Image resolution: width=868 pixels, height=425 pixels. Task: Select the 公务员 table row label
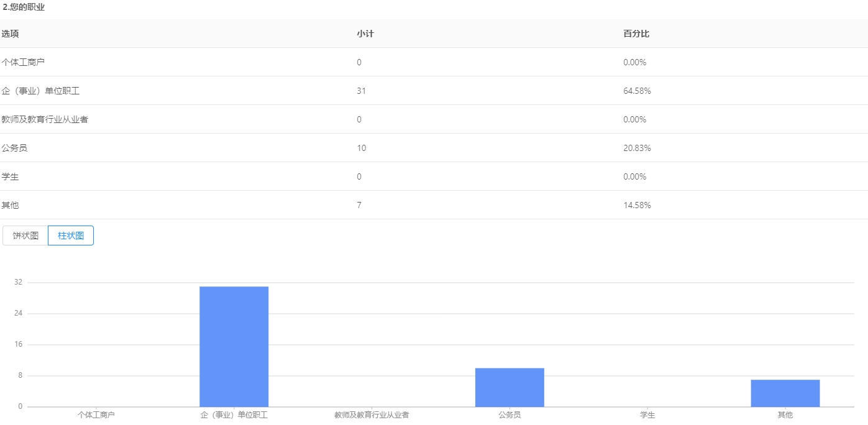click(14, 148)
